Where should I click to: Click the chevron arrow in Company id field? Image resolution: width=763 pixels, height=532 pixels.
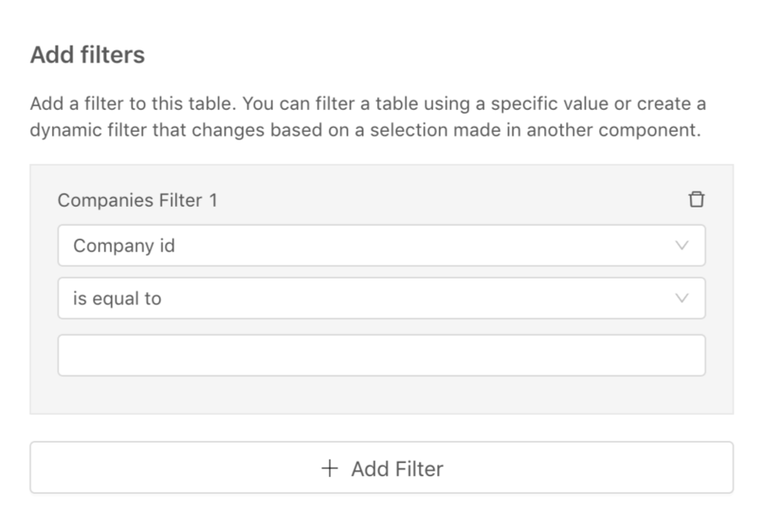[682, 246]
